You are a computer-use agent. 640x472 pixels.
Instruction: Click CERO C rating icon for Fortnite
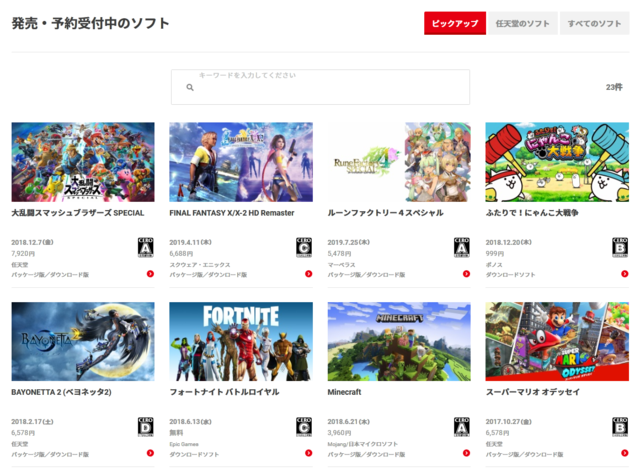(304, 427)
